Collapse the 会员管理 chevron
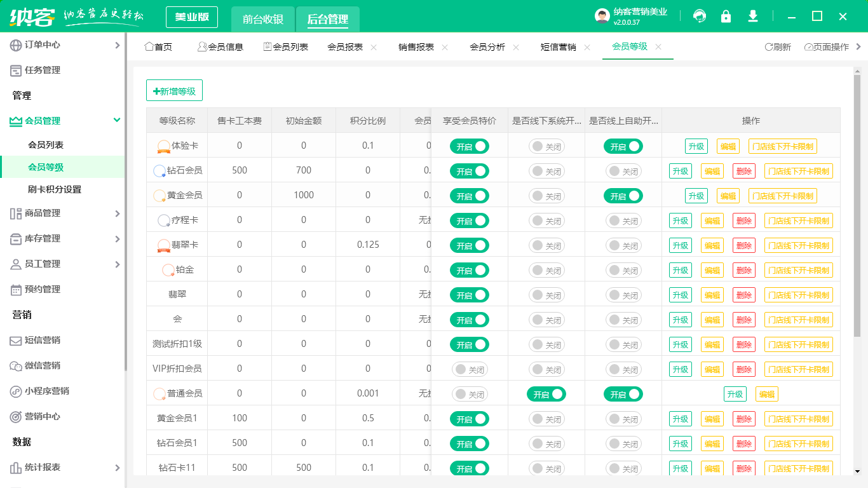Screen dimensions: 868x488 pyautogui.click(x=117, y=120)
